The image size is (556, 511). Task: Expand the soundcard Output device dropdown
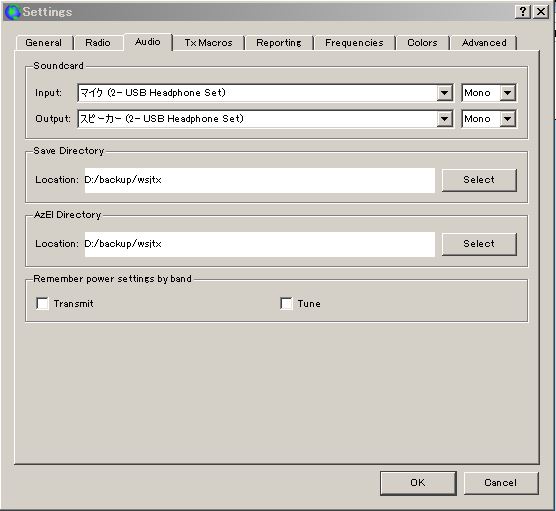(x=444, y=119)
